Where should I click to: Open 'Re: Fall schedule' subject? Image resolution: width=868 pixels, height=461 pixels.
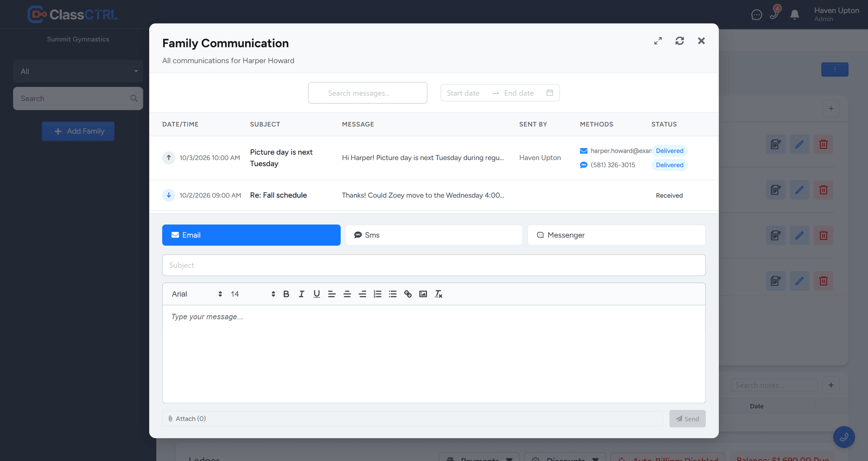[x=278, y=195]
